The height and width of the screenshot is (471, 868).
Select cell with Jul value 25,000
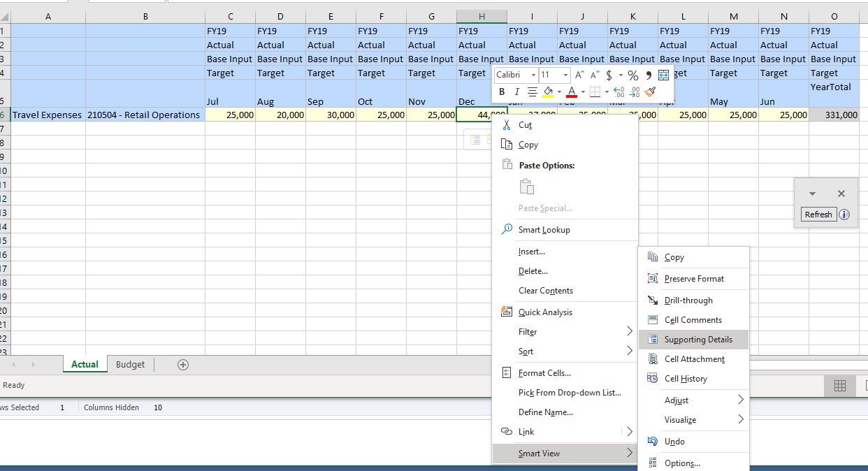(x=231, y=115)
